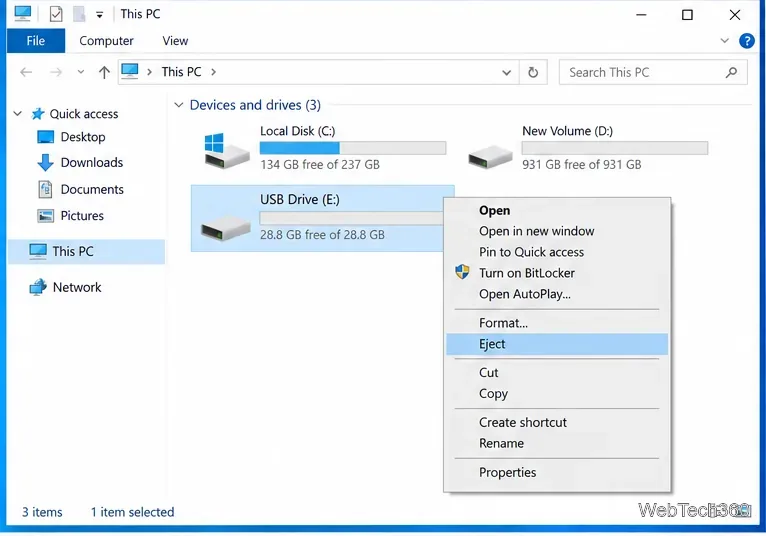Choose Turn on BitLocker
Image resolution: width=766 pixels, height=536 pixels.
[x=557, y=273]
